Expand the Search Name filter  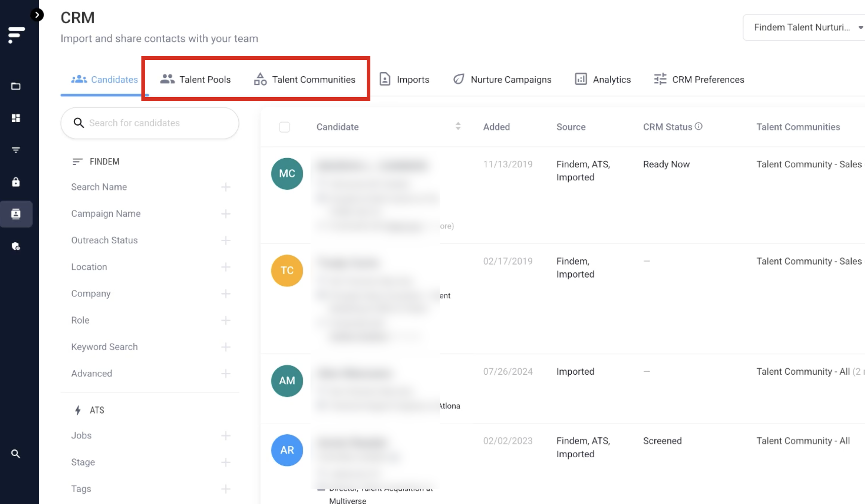tap(226, 187)
